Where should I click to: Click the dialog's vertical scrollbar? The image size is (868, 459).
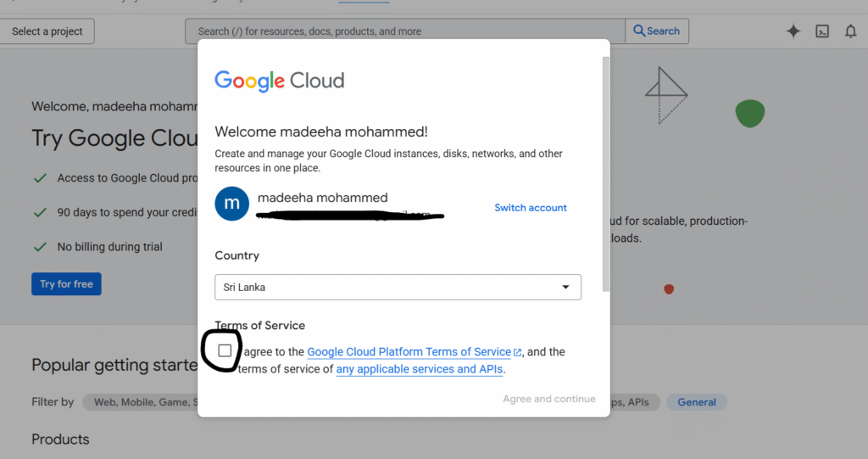click(605, 170)
